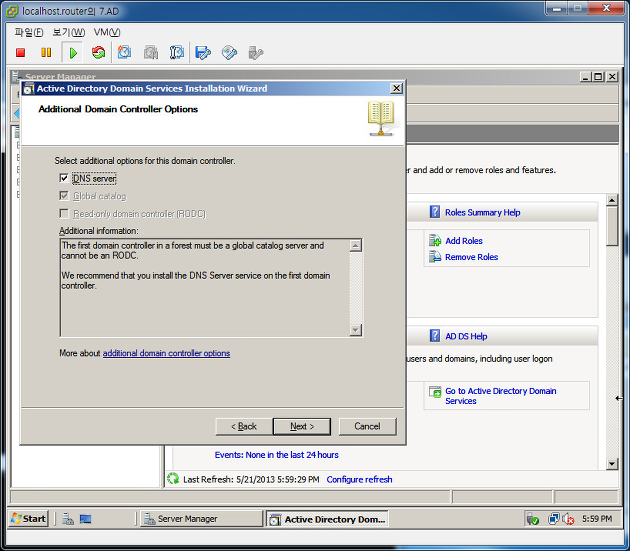Pause the VM using the yellow pause icon
The height and width of the screenshot is (551, 630).
46,53
